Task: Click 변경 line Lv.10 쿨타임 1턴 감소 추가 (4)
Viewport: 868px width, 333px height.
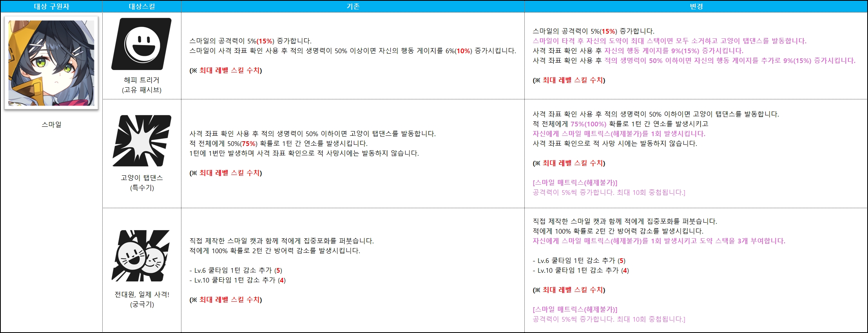Action: 581,270
